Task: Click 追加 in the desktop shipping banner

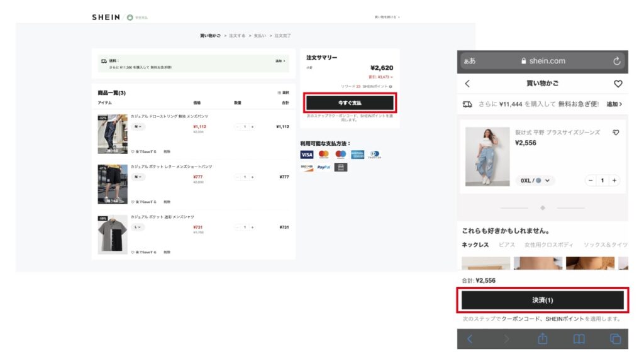Action: point(280,61)
